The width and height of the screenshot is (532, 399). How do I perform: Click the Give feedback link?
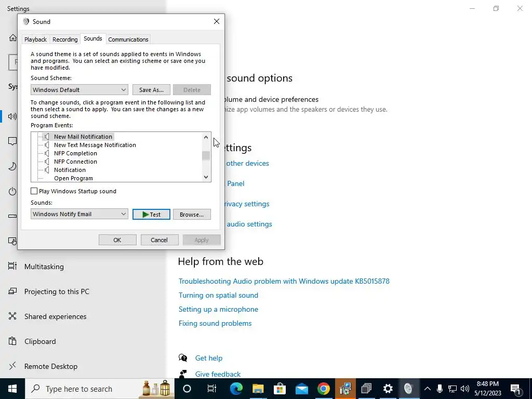218,374
